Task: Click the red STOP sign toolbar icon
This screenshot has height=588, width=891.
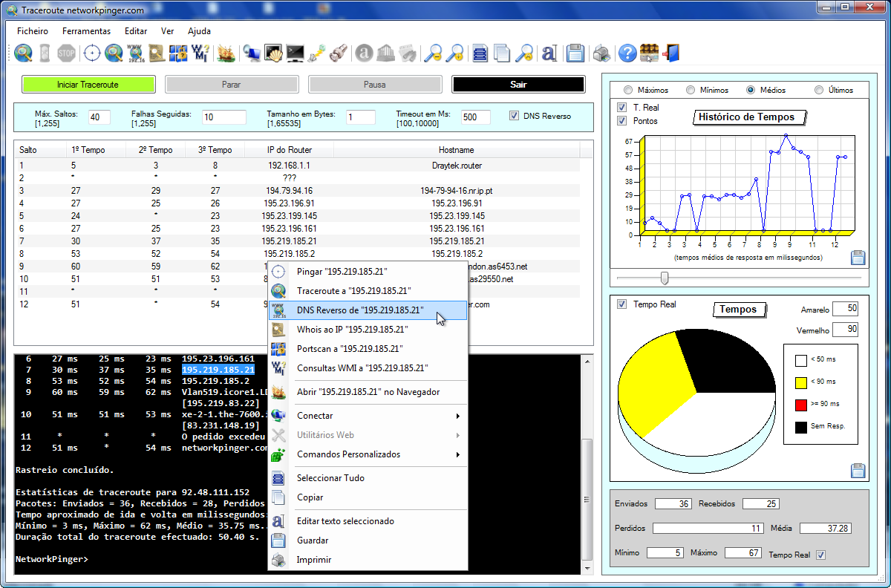Action: (67, 53)
